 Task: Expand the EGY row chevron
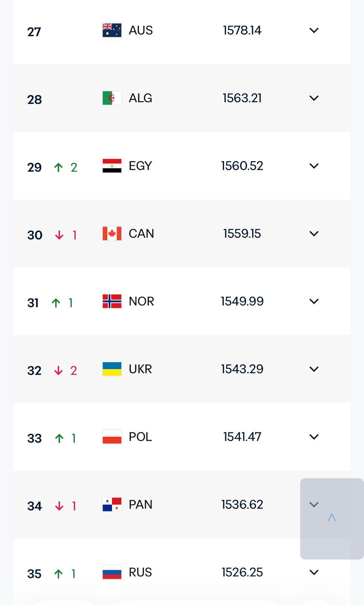pos(314,166)
